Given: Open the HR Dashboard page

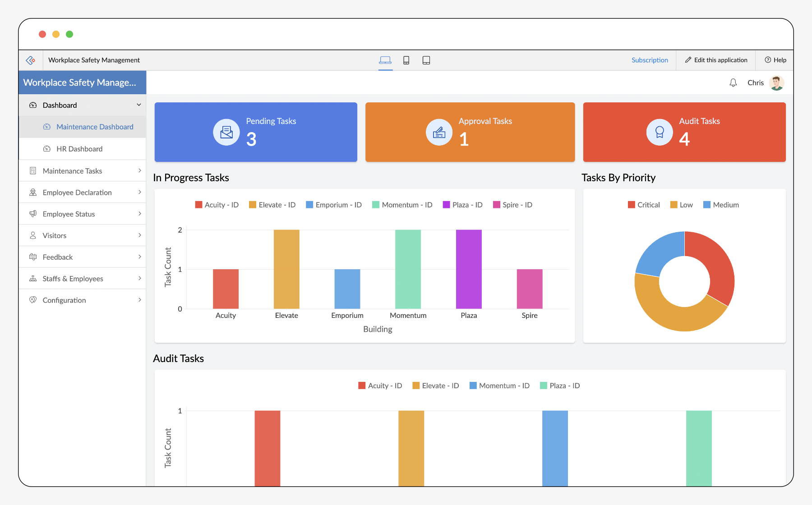Looking at the screenshot, I should click(79, 149).
